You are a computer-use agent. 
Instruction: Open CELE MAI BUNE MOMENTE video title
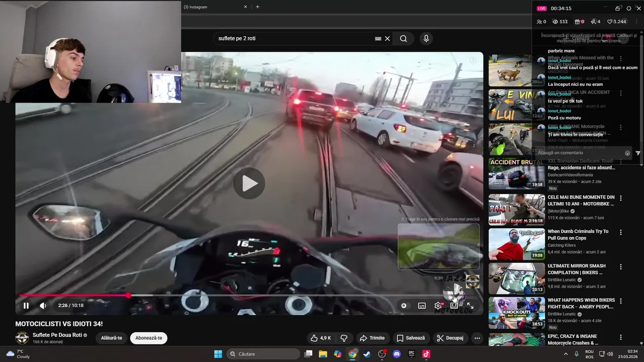tap(581, 201)
